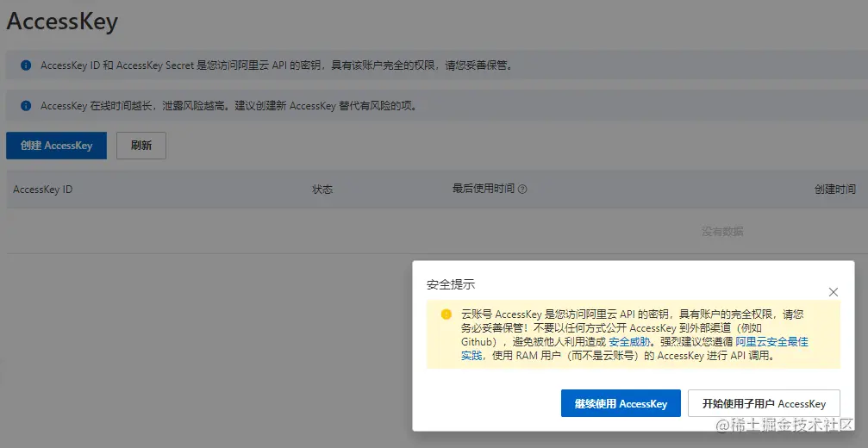The width and height of the screenshot is (868, 448).
Task: Click the 继续使用 AccessKey button
Action: (621, 403)
